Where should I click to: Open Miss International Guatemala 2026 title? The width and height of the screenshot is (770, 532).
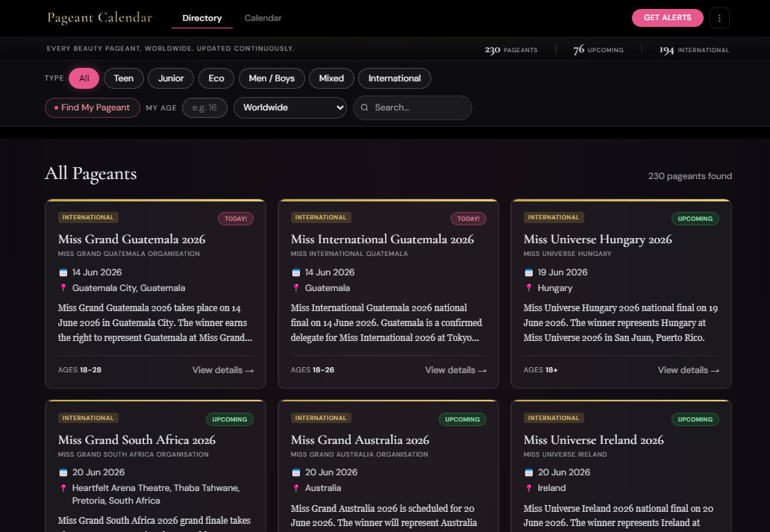point(382,240)
